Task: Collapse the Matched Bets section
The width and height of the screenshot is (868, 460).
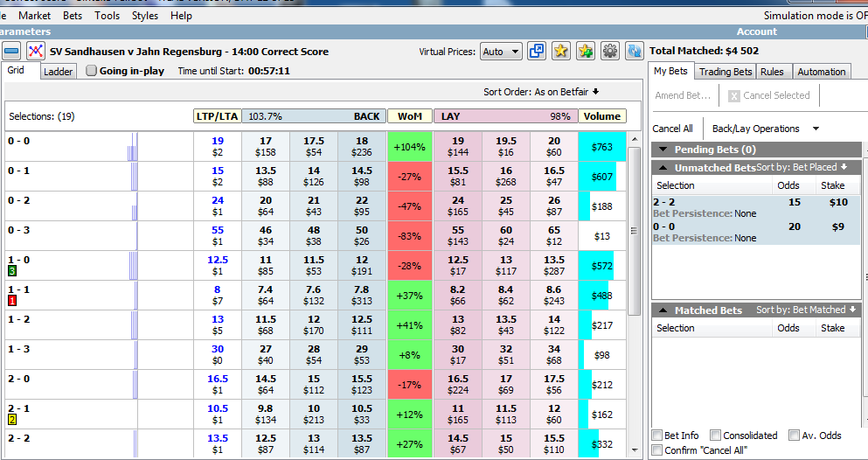Action: pos(663,310)
